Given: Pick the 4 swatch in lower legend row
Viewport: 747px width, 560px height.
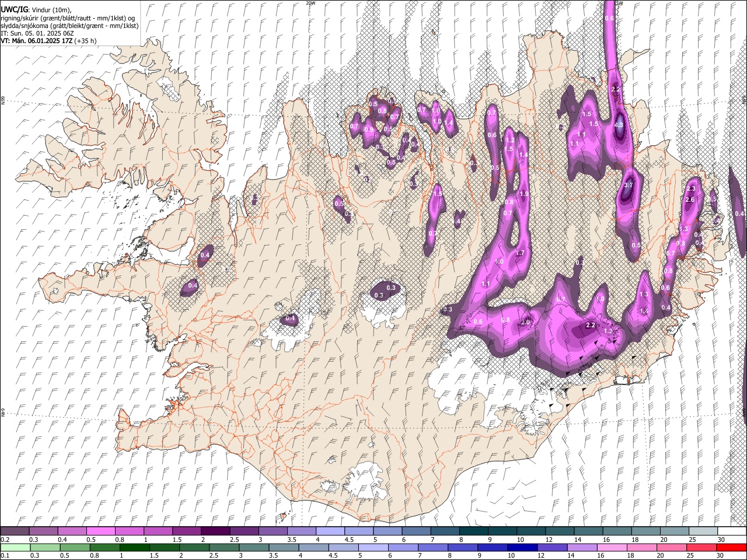Looking at the screenshot, I should [x=313, y=548].
